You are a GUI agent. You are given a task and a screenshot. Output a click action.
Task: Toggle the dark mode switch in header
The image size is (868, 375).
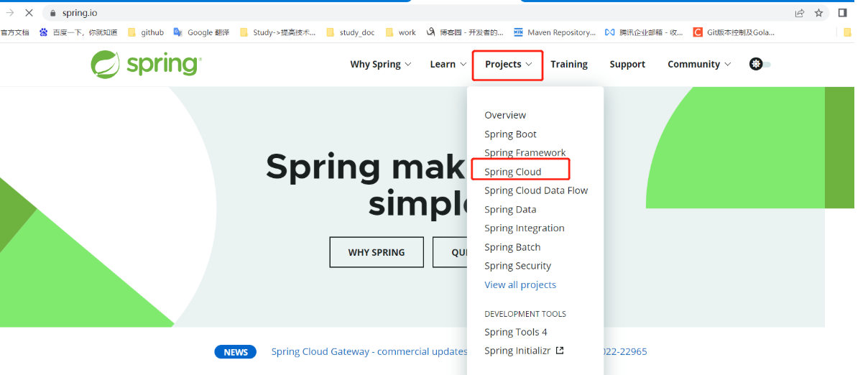click(x=760, y=64)
